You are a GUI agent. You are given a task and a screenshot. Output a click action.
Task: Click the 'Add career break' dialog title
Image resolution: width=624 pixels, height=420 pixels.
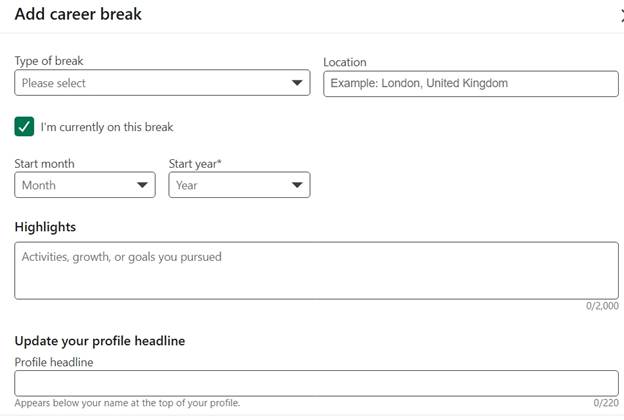pyautogui.click(x=78, y=14)
